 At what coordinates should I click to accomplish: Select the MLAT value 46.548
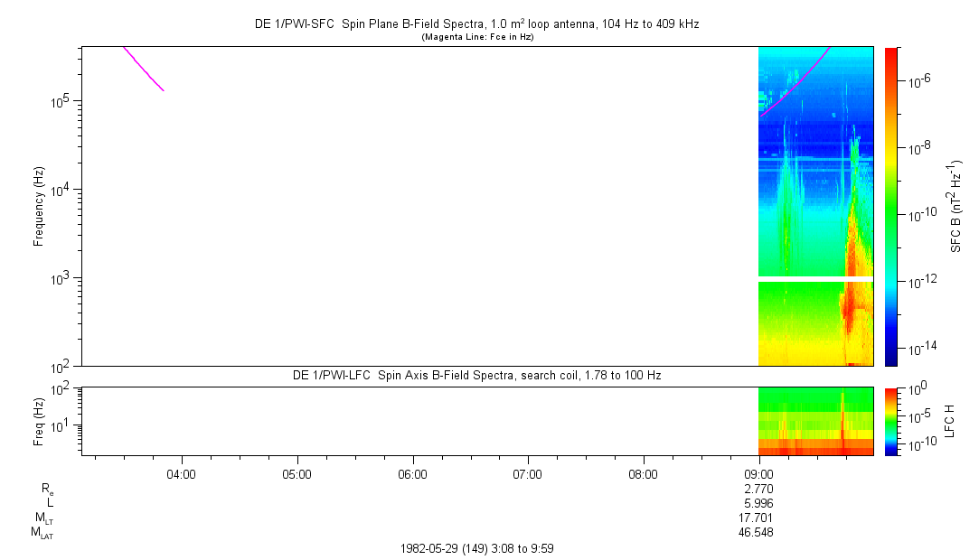[756, 533]
